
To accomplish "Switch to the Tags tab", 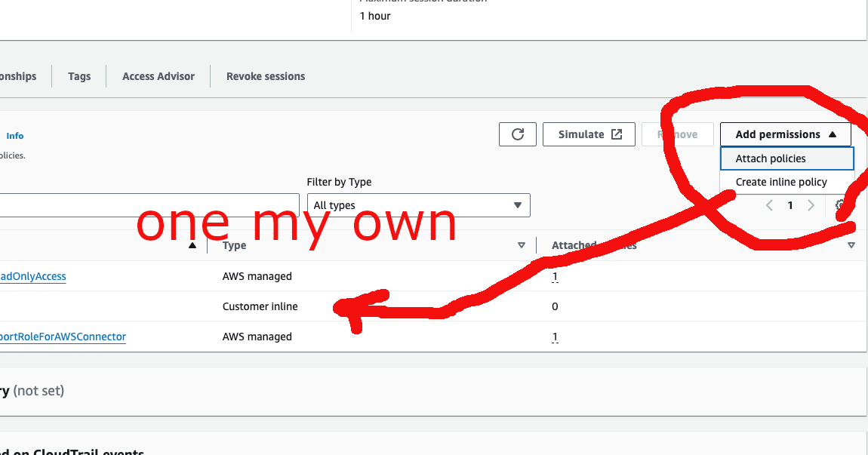I will (79, 76).
